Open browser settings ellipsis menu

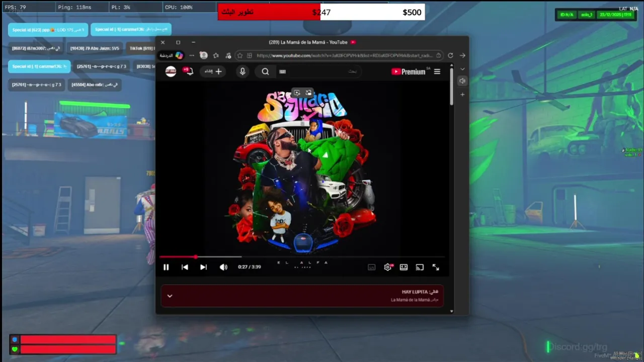(192, 55)
